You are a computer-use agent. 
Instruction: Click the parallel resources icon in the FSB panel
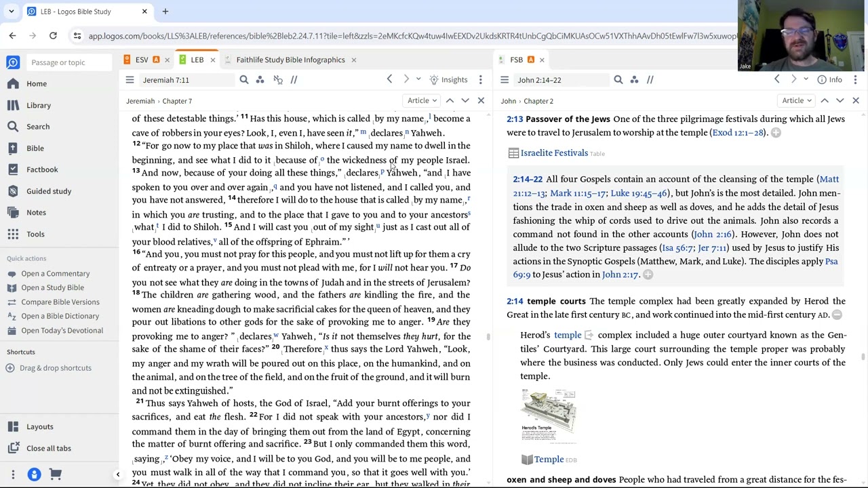click(650, 80)
